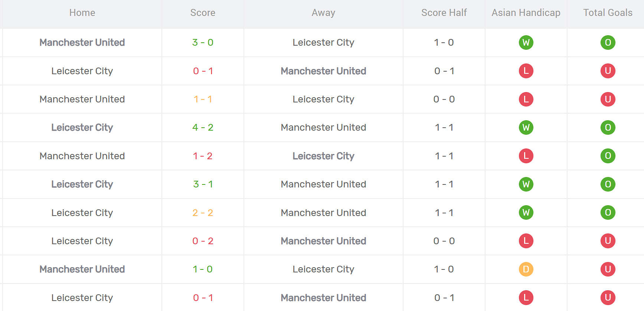Click the Home column header

coord(82,13)
